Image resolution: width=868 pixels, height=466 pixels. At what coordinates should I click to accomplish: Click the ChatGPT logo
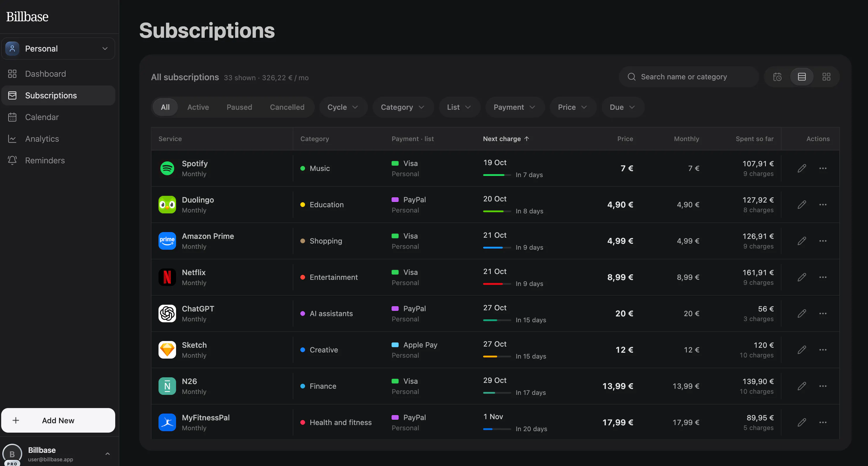click(x=167, y=313)
